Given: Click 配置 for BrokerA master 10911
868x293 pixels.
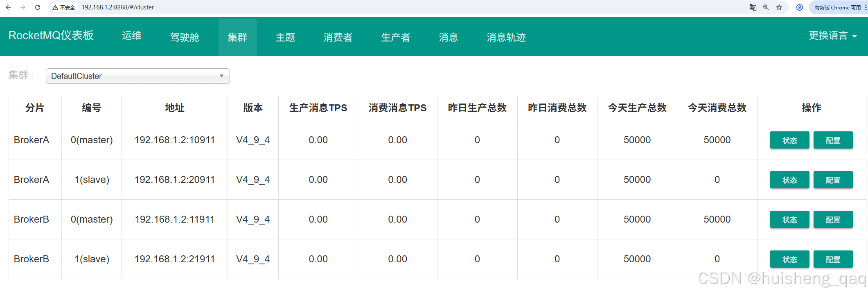Looking at the screenshot, I should 833,140.
